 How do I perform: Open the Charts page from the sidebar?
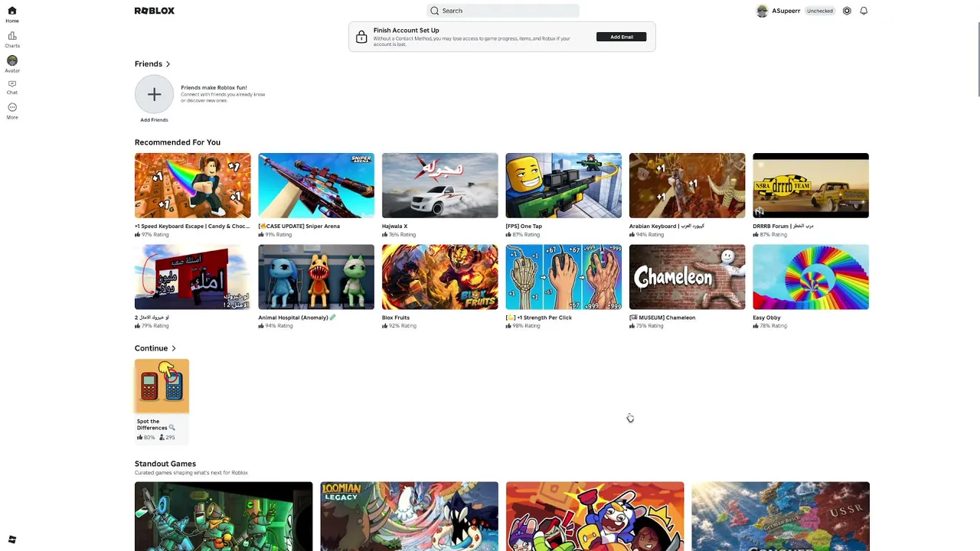click(12, 40)
